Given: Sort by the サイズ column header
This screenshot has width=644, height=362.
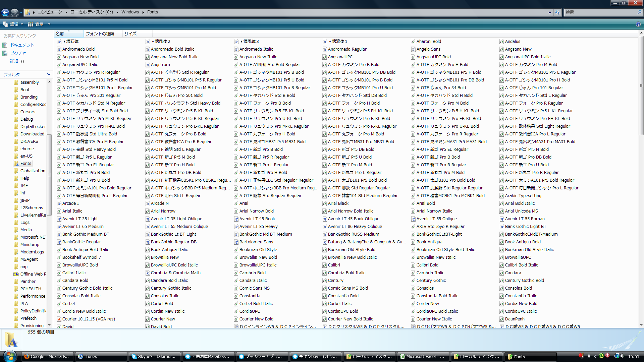Looking at the screenshot, I should 137,34.
